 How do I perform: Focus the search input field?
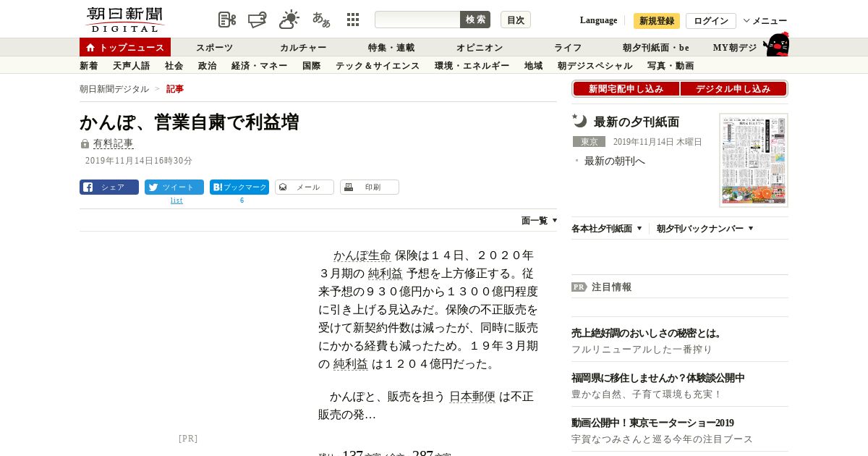[x=417, y=20]
